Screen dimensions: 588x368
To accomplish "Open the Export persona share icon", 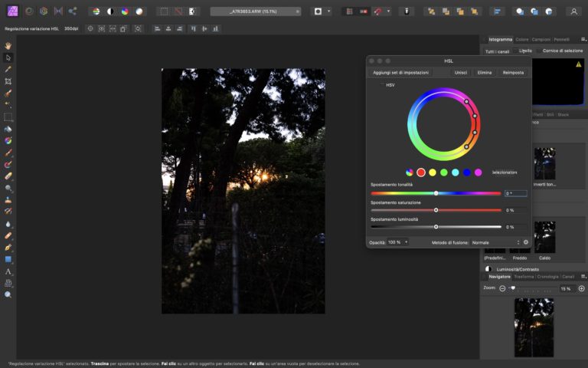I will click(x=73, y=11).
